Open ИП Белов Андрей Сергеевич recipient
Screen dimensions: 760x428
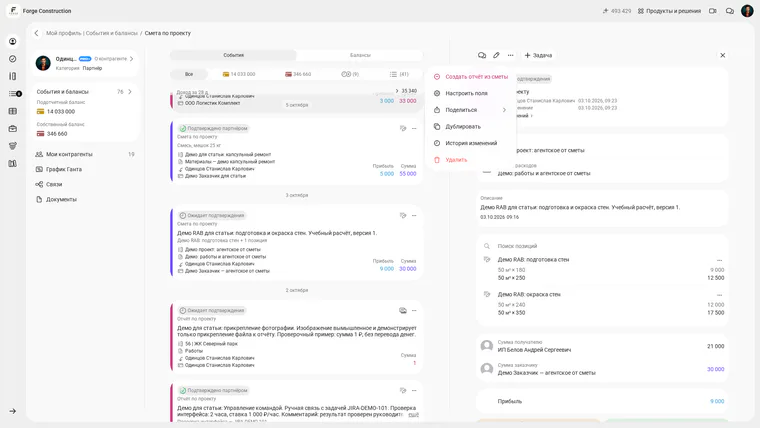tap(534, 349)
